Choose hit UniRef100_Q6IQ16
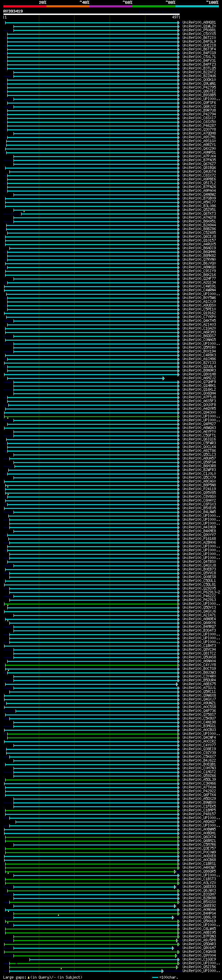Image resolution: width=222 pixels, height=980 pixels. coord(199,439)
